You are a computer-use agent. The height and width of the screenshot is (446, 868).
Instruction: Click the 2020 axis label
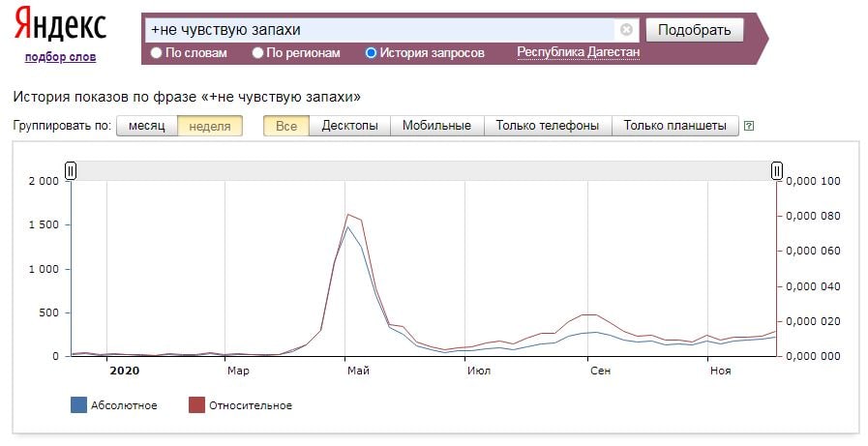pyautogui.click(x=125, y=371)
